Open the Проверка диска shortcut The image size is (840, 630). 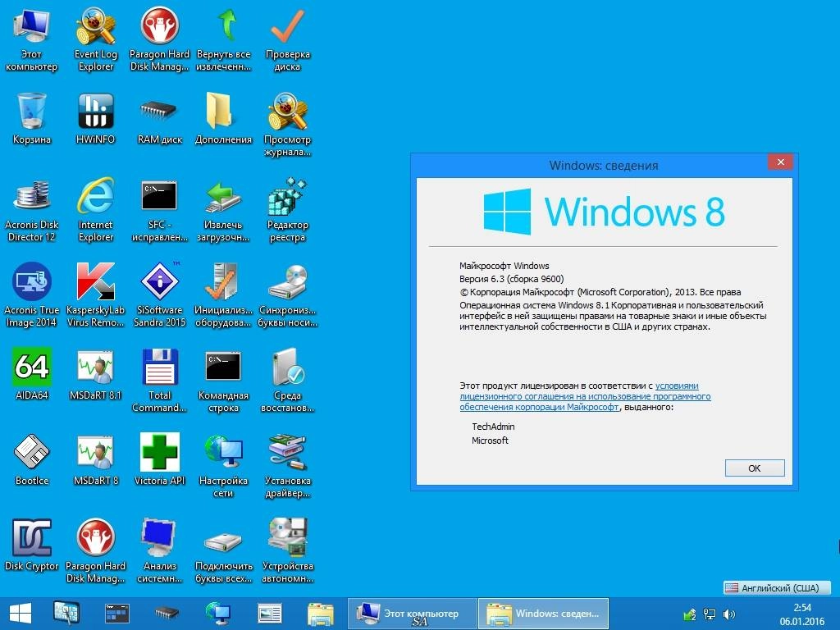(x=288, y=38)
